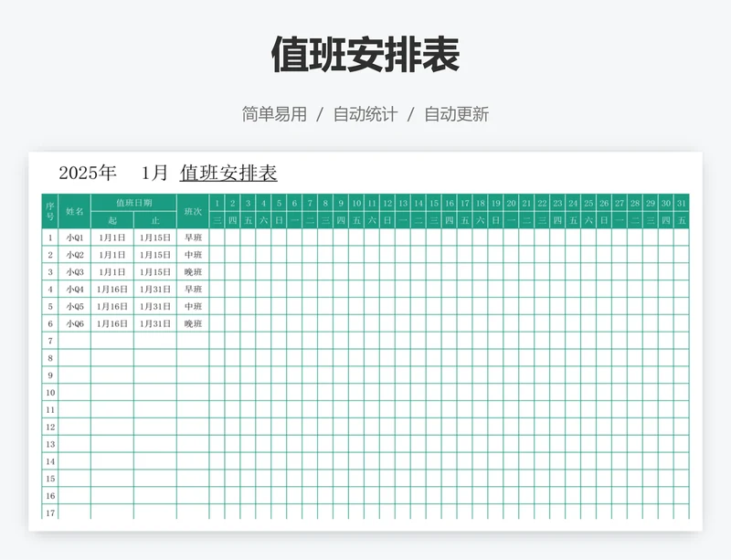Select the day 28 date header cell
The height and width of the screenshot is (560, 731).
point(635,203)
